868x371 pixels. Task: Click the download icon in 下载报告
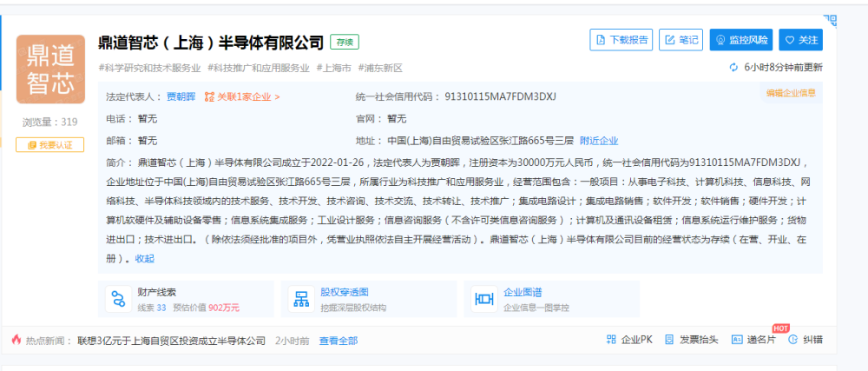click(601, 40)
